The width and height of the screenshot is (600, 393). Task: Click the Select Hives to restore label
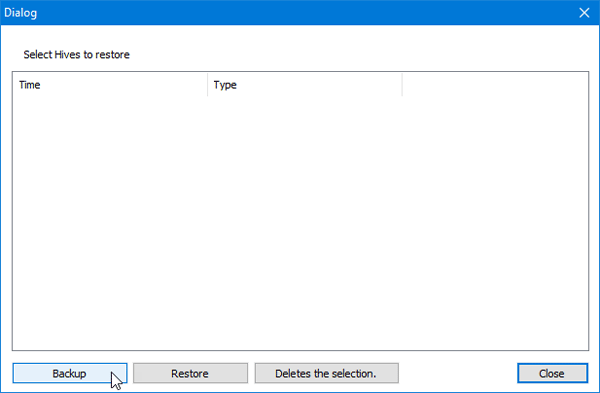click(77, 55)
